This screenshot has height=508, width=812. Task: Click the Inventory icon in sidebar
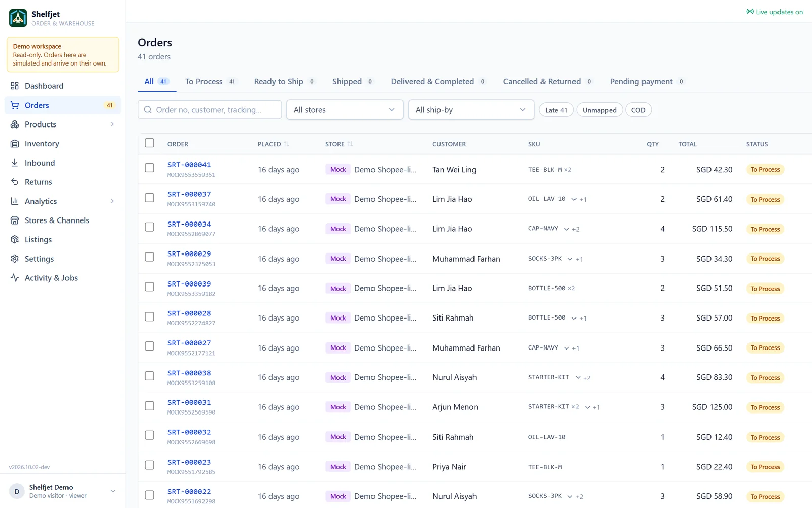(15, 144)
